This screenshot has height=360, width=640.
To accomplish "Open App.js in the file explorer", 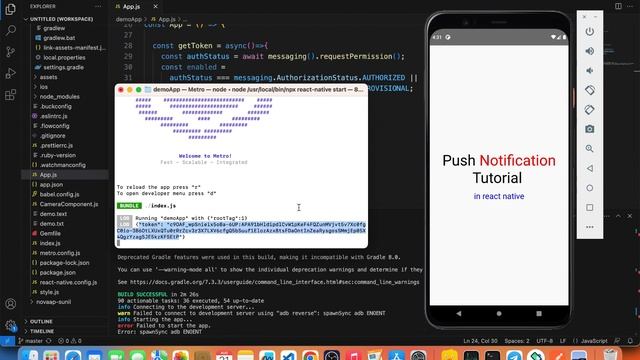I will pos(48,175).
